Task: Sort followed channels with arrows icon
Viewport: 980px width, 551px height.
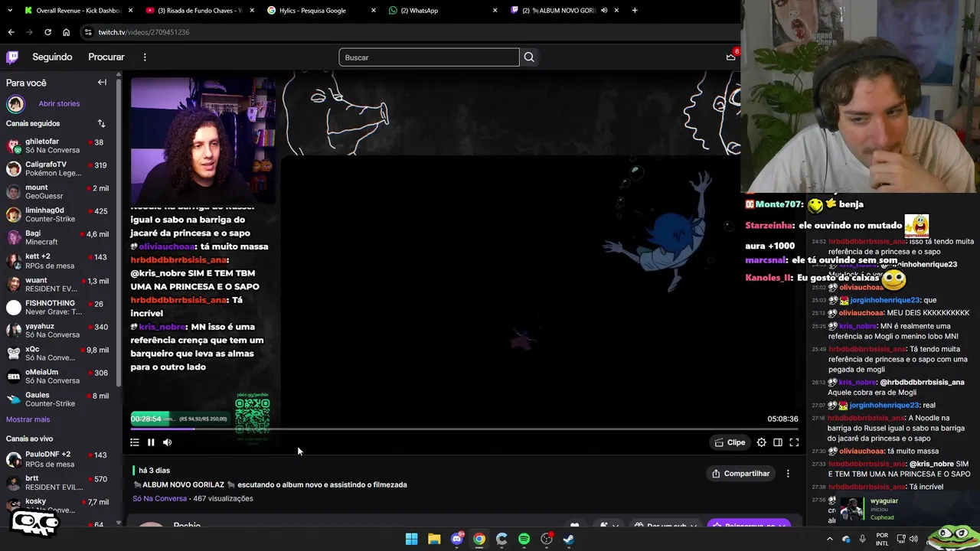Action: (x=101, y=123)
